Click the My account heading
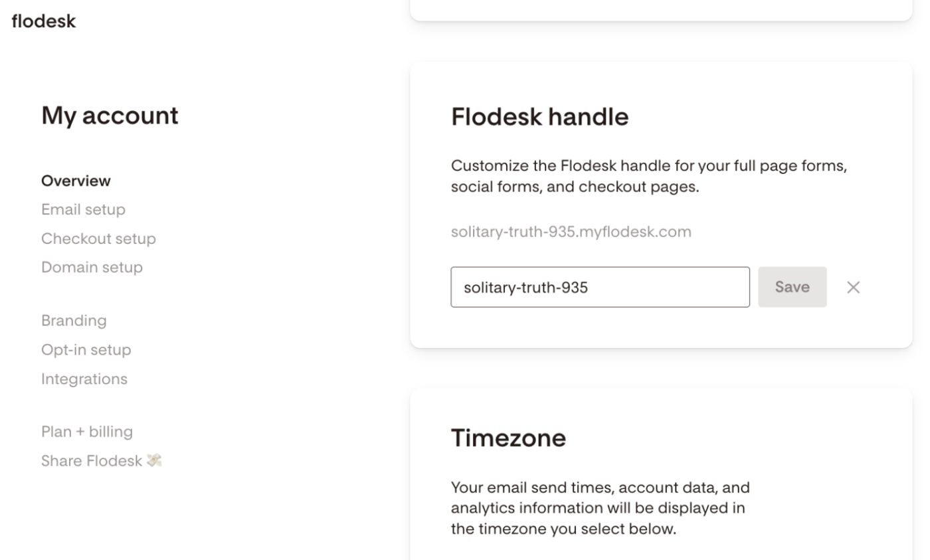Screen dimensions: 930x560 pos(110,116)
